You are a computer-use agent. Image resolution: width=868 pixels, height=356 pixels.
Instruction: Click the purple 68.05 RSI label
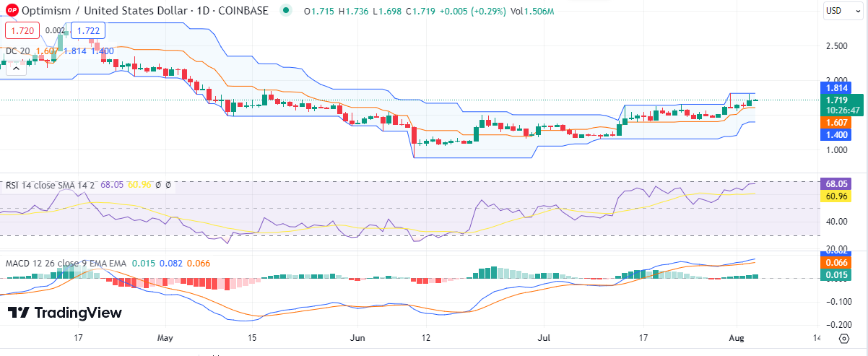point(836,184)
